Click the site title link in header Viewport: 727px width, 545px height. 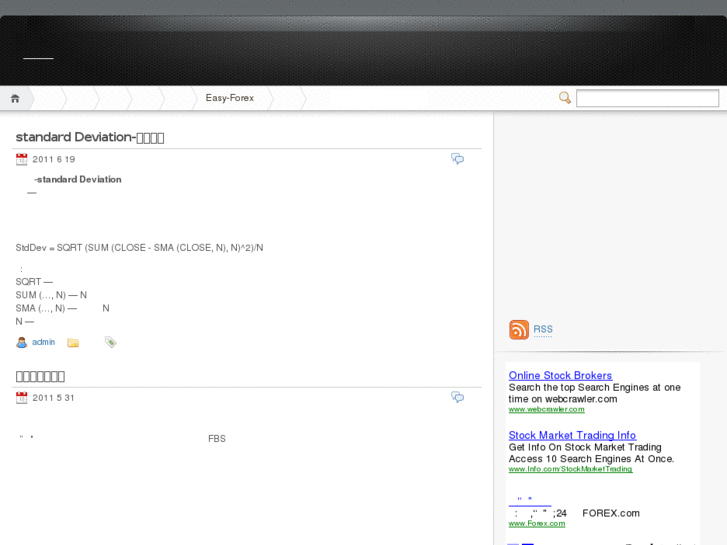(38, 58)
